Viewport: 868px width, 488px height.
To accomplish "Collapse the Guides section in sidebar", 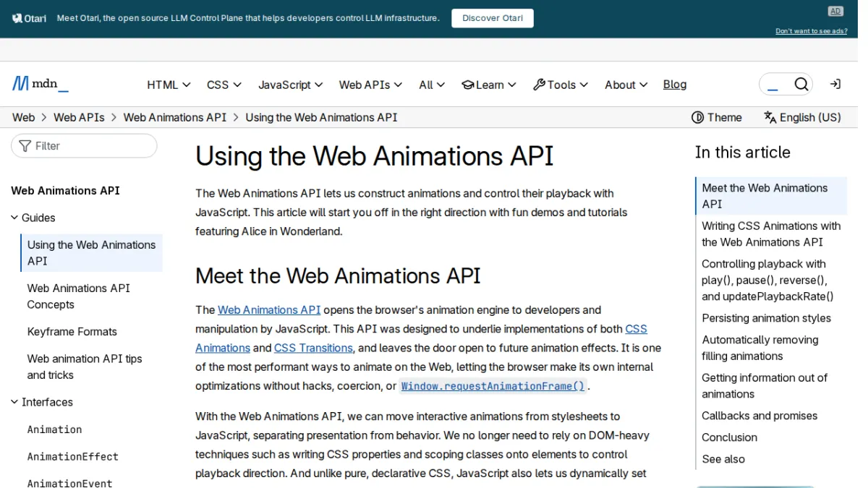I will click(x=33, y=218).
